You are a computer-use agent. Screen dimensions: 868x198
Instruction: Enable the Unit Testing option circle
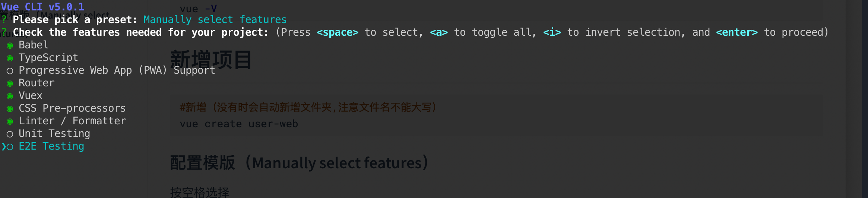point(10,134)
